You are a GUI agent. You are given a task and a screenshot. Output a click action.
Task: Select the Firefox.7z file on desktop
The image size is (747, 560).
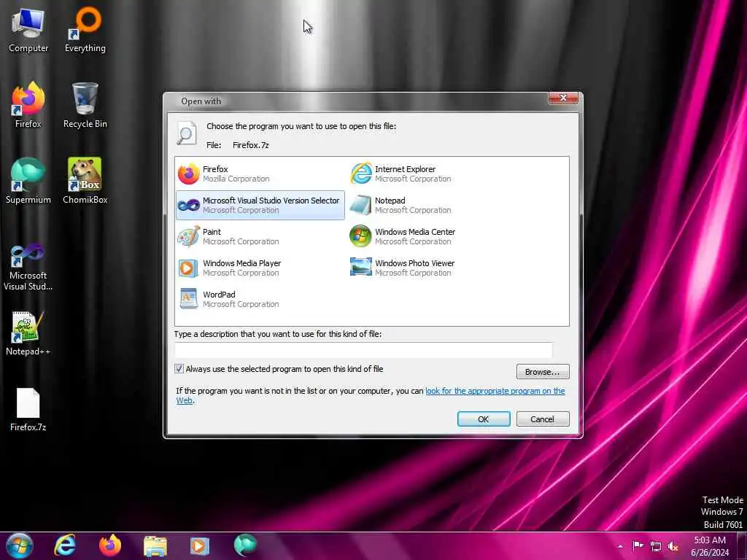click(28, 410)
